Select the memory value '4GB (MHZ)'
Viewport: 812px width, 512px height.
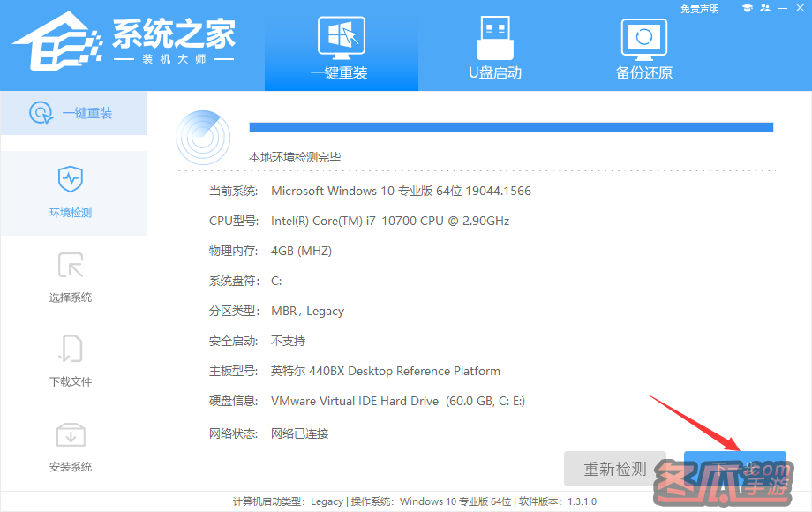pyautogui.click(x=301, y=251)
